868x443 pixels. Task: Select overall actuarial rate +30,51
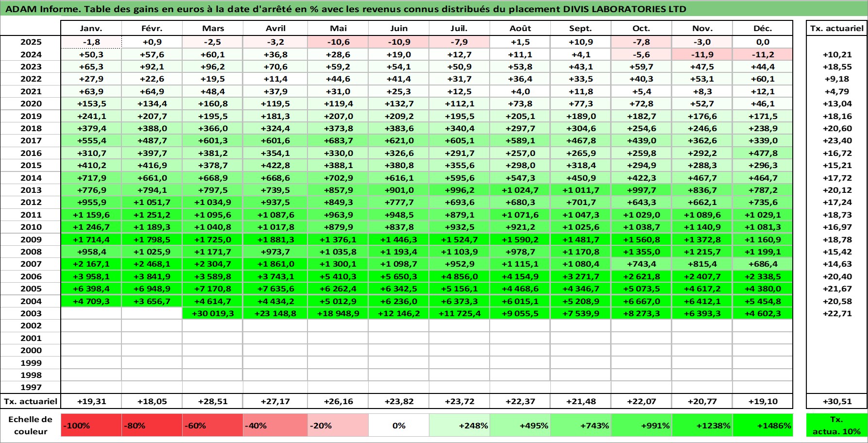tap(837, 401)
